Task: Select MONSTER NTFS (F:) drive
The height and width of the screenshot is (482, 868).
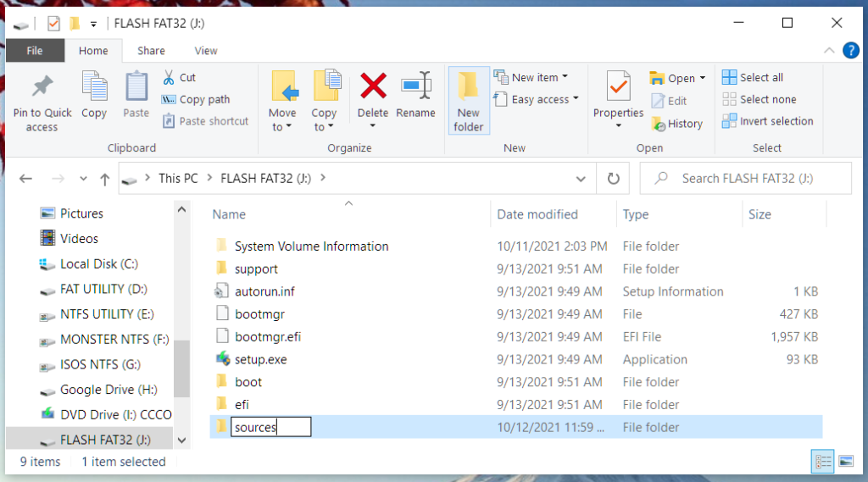Action: pos(104,339)
